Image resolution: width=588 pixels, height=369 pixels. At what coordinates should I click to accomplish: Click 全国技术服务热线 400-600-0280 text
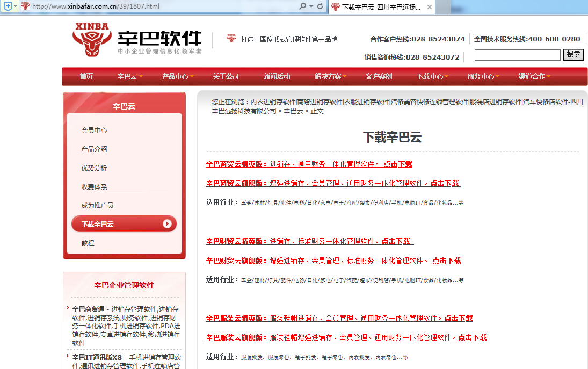527,39
